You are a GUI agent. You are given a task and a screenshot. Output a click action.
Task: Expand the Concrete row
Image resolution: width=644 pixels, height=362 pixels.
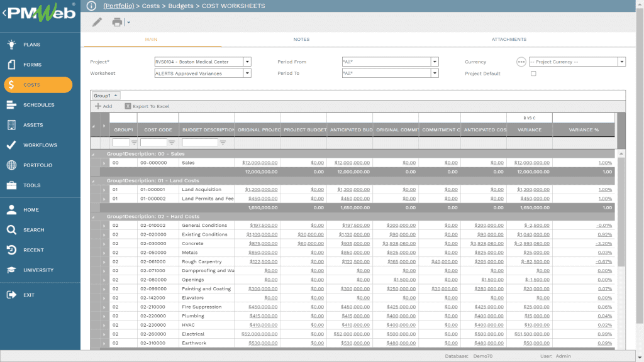(104, 244)
